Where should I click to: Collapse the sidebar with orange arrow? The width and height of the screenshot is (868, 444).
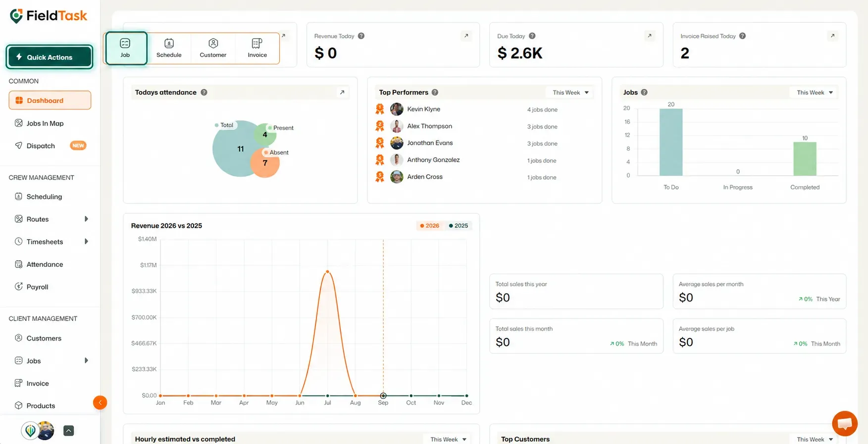pos(100,402)
